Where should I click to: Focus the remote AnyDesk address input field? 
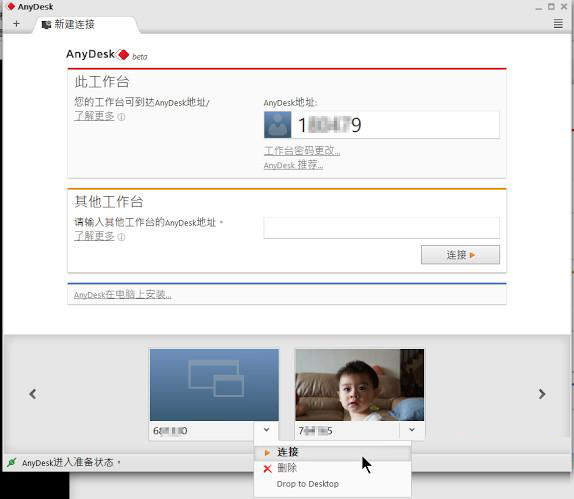(x=381, y=227)
